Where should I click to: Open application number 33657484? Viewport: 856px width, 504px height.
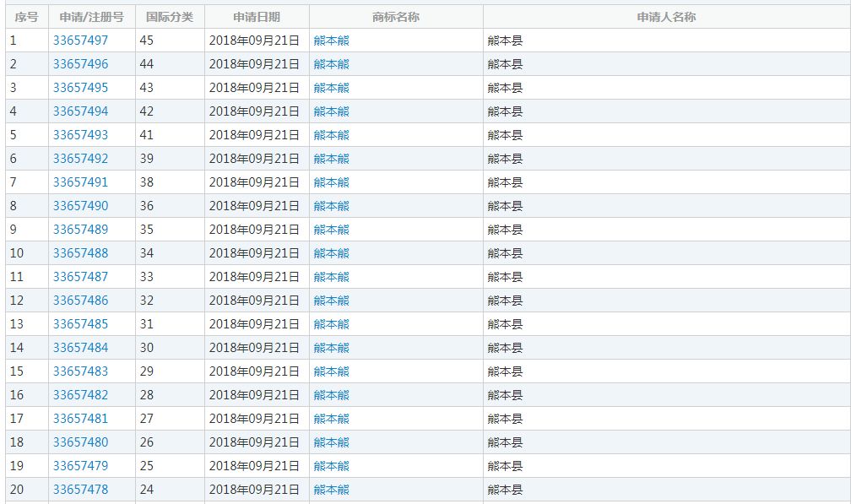click(x=80, y=348)
